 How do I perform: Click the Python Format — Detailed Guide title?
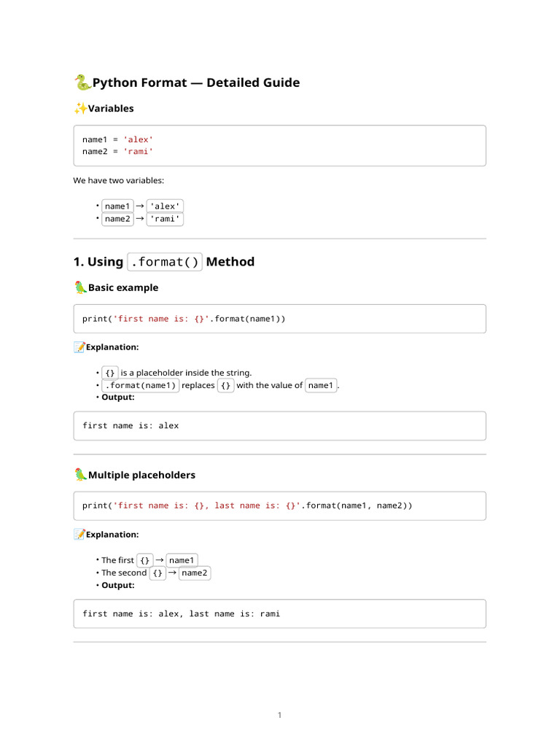click(196, 83)
